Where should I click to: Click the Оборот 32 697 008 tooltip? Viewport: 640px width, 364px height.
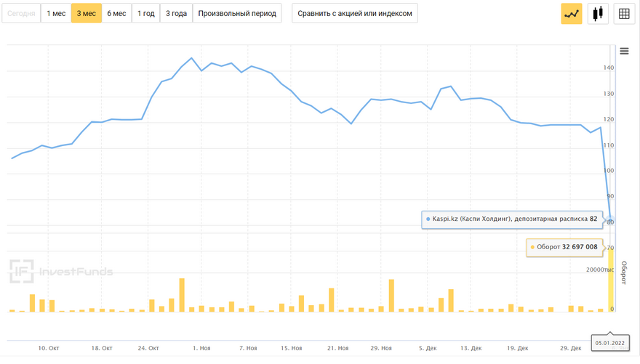click(x=564, y=247)
